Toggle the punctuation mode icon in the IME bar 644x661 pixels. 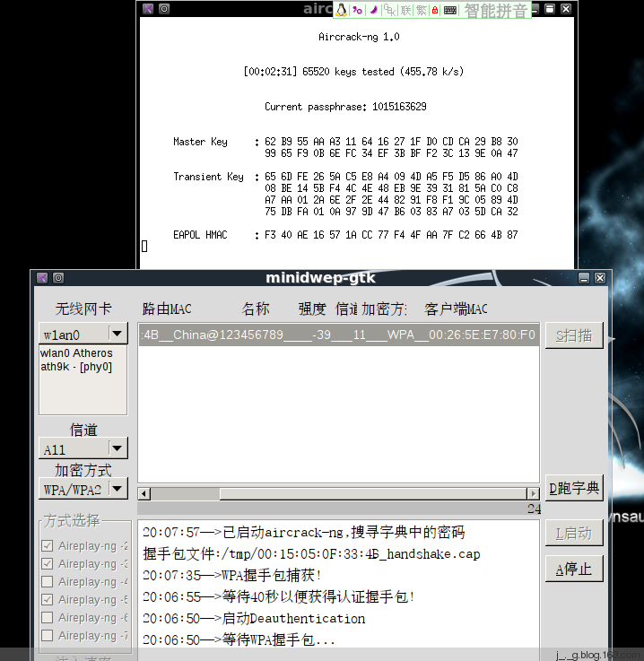click(x=357, y=10)
